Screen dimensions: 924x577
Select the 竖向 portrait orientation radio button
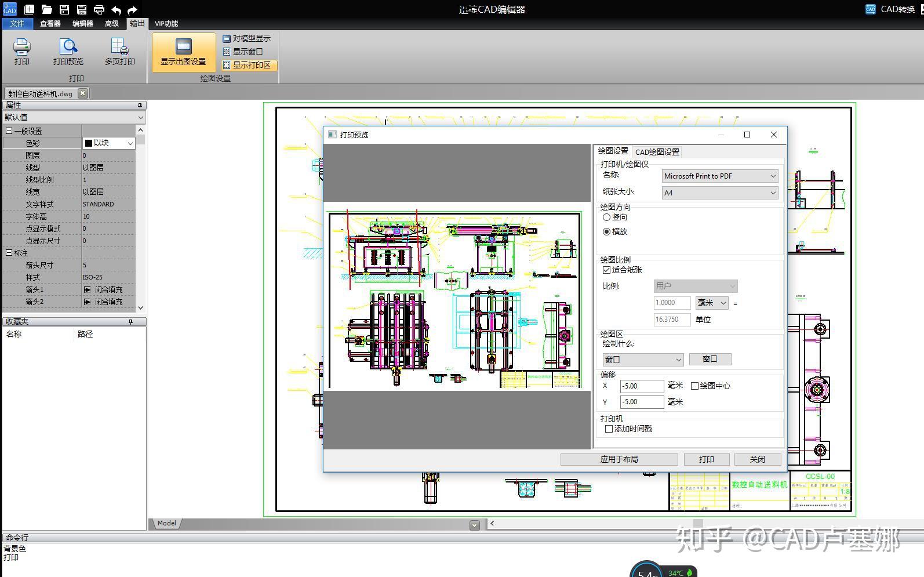point(607,217)
